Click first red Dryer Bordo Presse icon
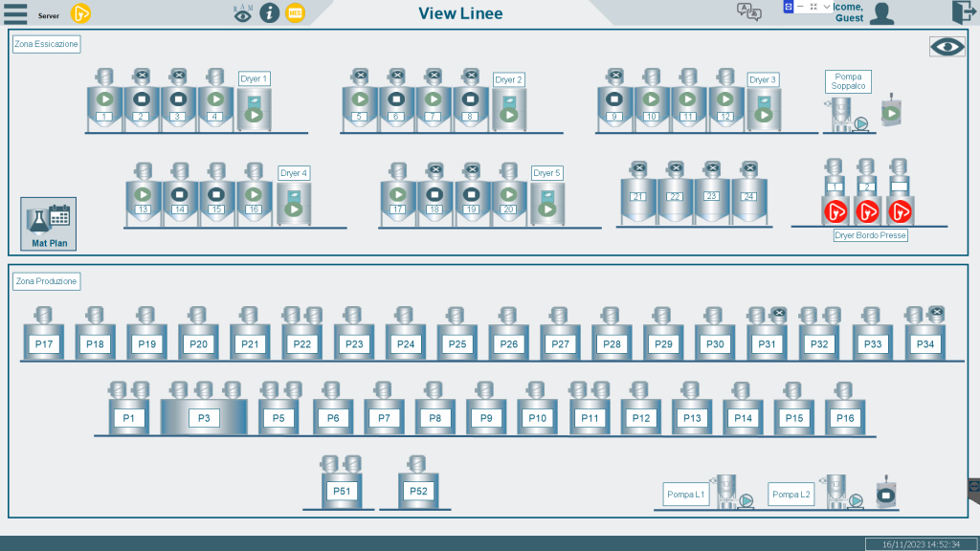 (x=834, y=210)
